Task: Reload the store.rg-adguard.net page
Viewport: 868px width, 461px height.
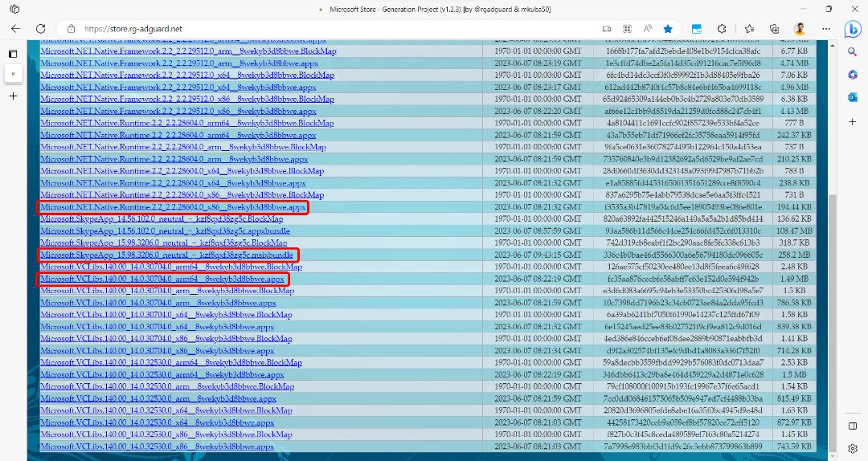Action: click(40, 29)
